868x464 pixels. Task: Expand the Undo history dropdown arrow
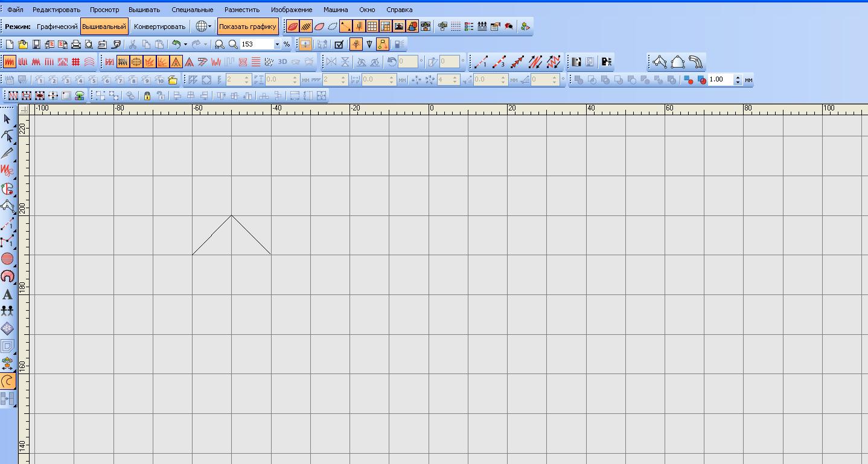[x=185, y=44]
